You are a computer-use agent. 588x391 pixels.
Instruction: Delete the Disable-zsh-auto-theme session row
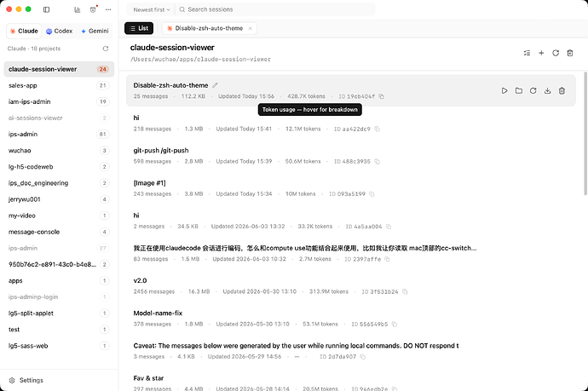[562, 90]
